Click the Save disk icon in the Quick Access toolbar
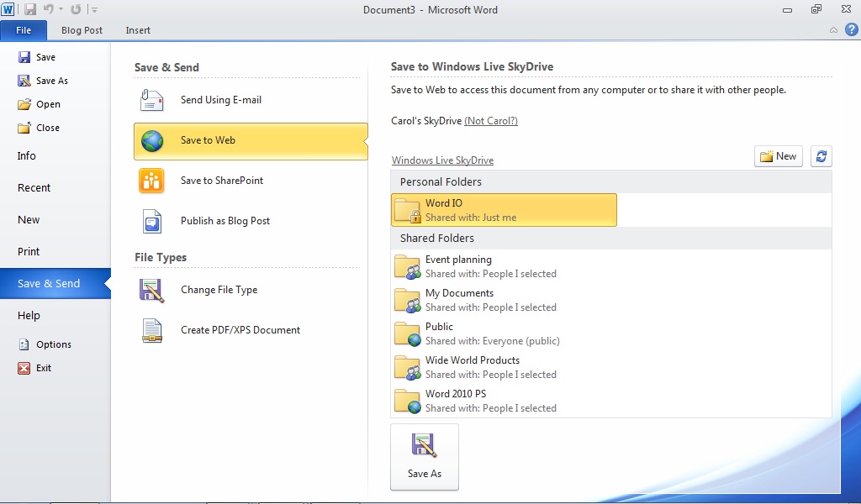Viewport: 861px width, 504px height. (x=29, y=9)
